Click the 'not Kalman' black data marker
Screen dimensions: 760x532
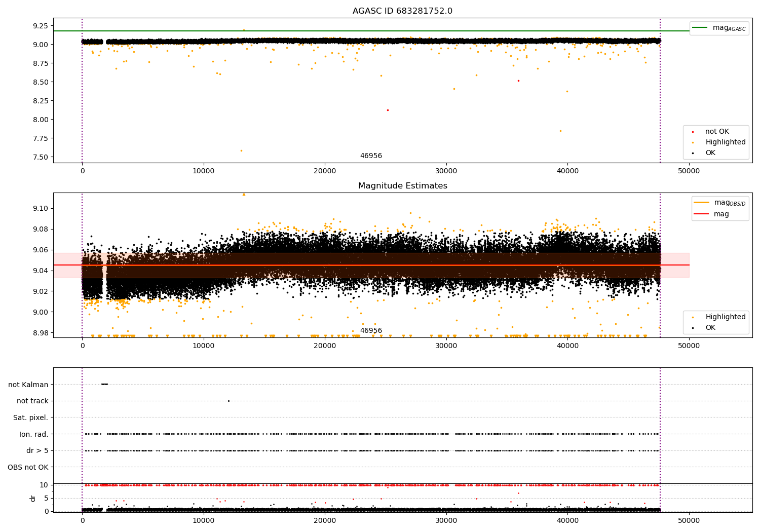104,384
